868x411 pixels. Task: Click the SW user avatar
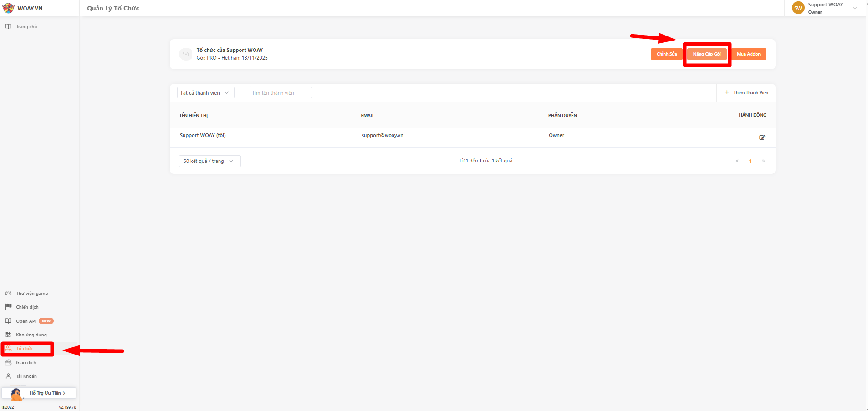798,8
